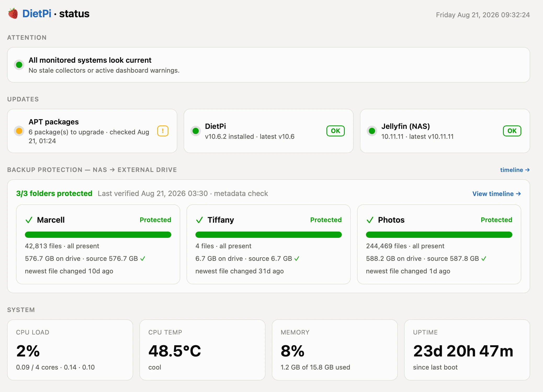543x392 pixels.
Task: Click the orange status dot for APT packages
Action: point(19,131)
